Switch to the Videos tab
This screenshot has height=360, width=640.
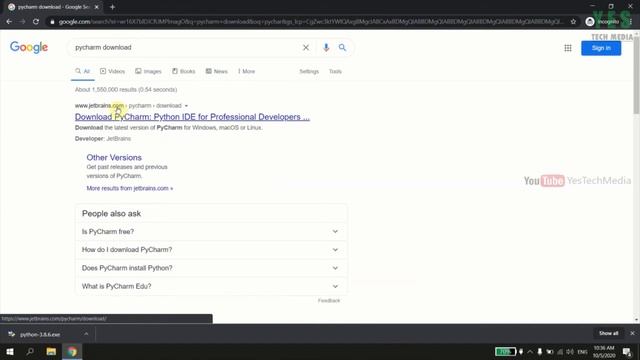click(113, 71)
